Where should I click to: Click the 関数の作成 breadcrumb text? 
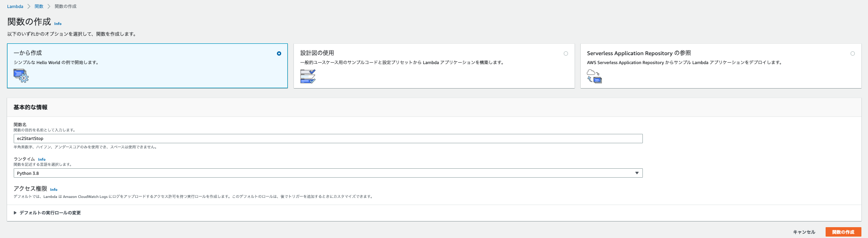click(65, 7)
